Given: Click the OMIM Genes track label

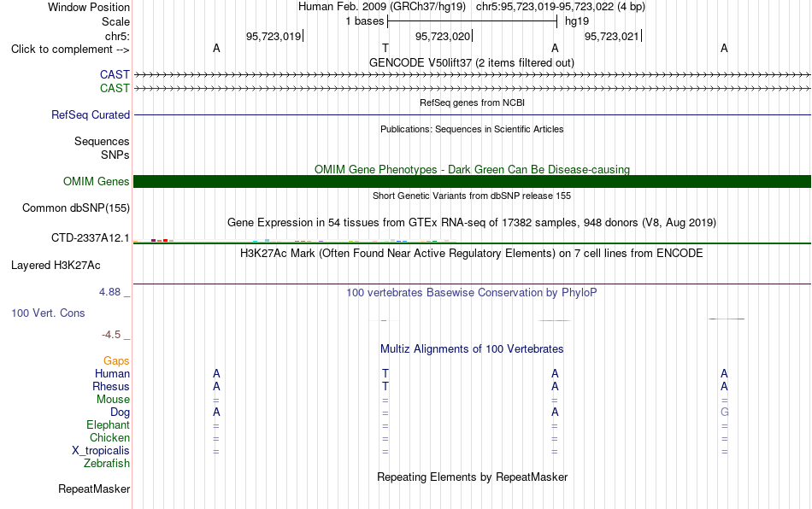Looking at the screenshot, I should coord(97,182).
